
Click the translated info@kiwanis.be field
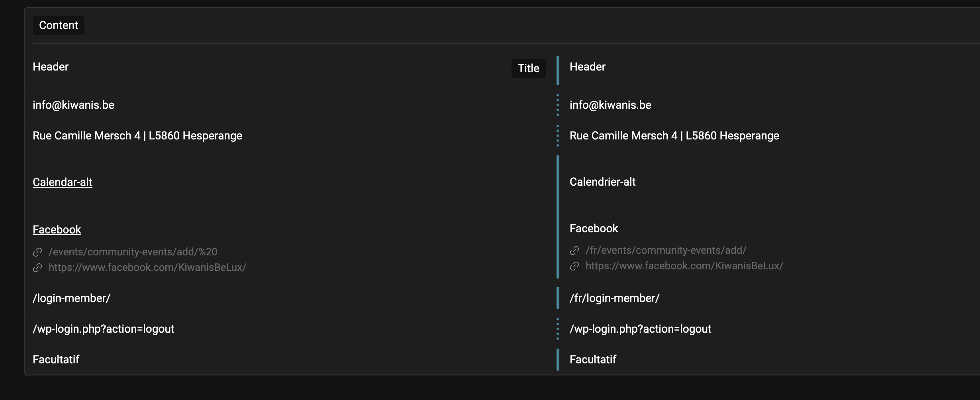[610, 105]
